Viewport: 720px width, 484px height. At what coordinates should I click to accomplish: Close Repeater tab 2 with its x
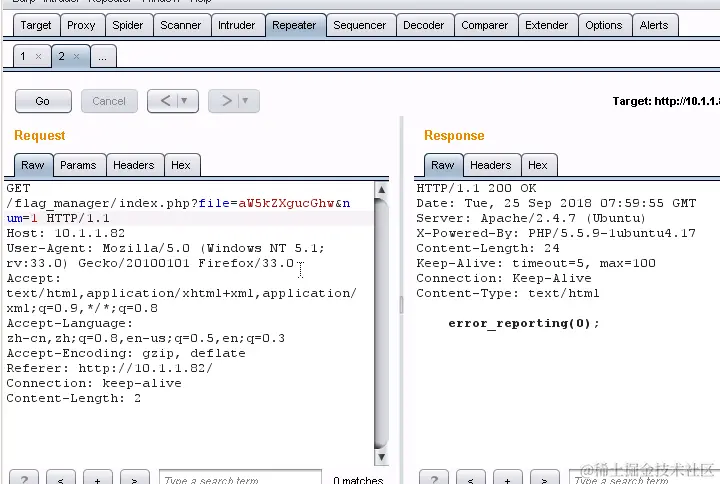point(77,56)
